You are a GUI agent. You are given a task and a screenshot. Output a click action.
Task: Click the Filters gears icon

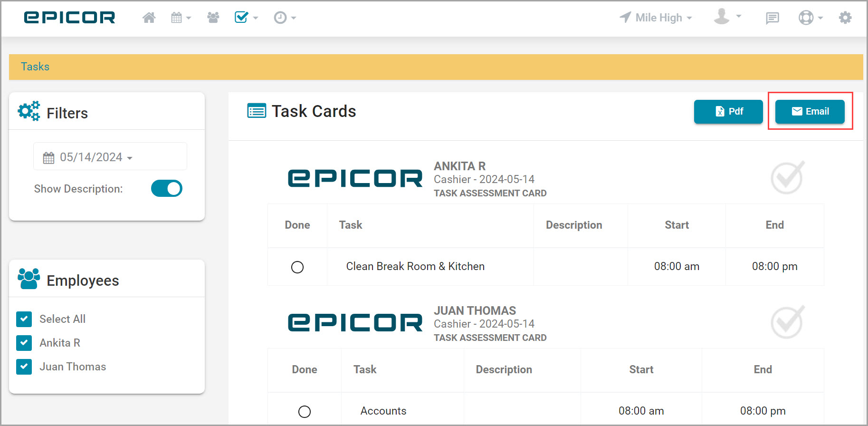(x=29, y=111)
